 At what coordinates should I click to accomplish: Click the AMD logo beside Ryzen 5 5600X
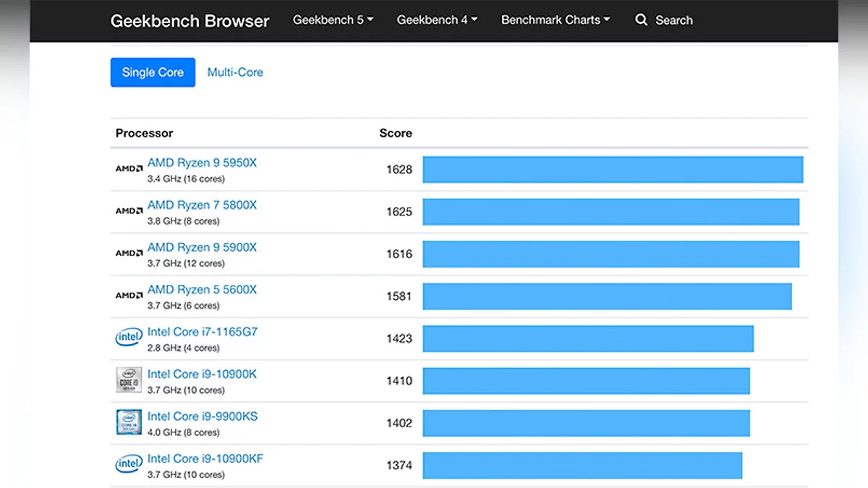click(x=129, y=296)
